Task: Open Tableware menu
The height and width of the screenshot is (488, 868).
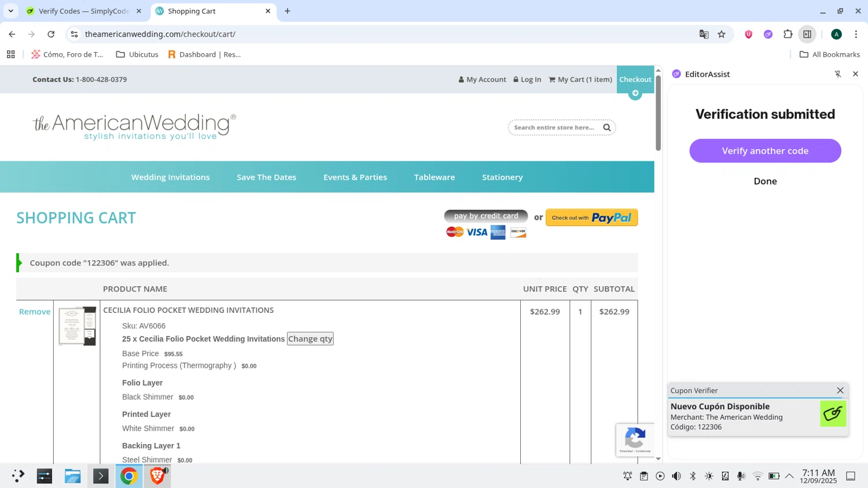Action: point(435,177)
